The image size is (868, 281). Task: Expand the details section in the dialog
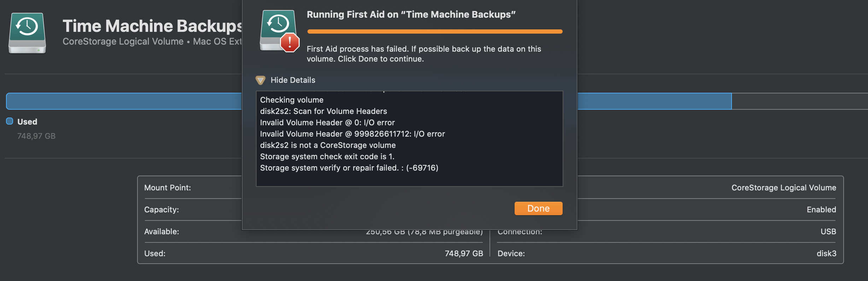point(293,80)
